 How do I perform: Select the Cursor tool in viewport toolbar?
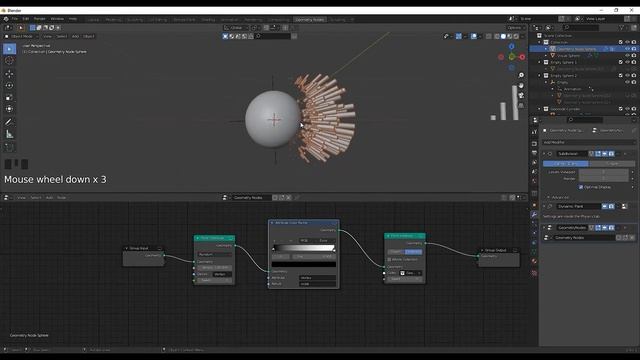pyautogui.click(x=9, y=61)
